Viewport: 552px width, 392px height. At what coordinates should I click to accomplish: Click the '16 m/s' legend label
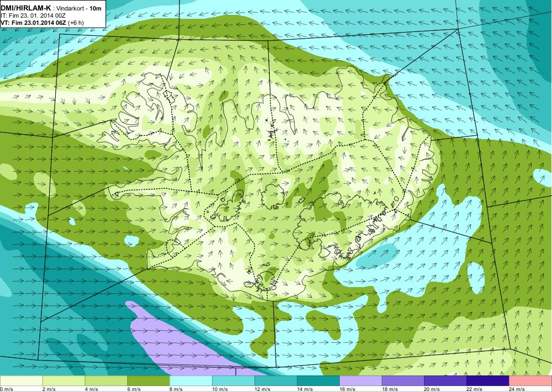coord(347,389)
